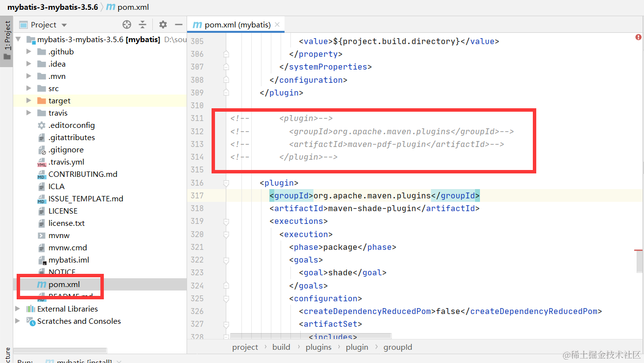Click the .idea folder icon
The image size is (644, 363).
(42, 64)
